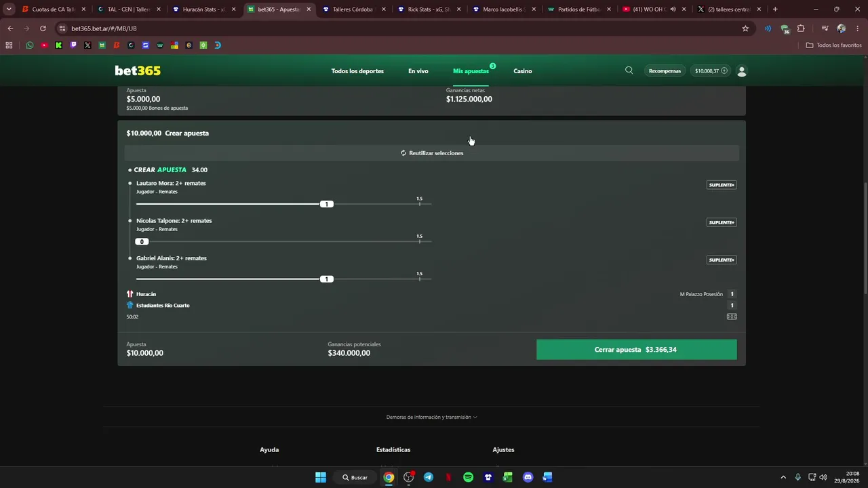Expand Demoras de información y transmisión
Viewport: 868px width, 488px height.
(431, 417)
